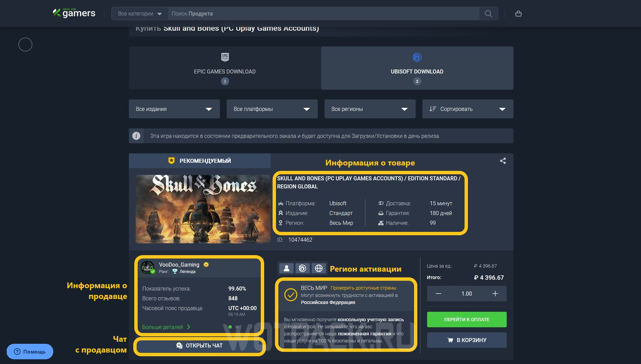
Task: Click the Ubisoft platform icon near region
Action: (303, 268)
